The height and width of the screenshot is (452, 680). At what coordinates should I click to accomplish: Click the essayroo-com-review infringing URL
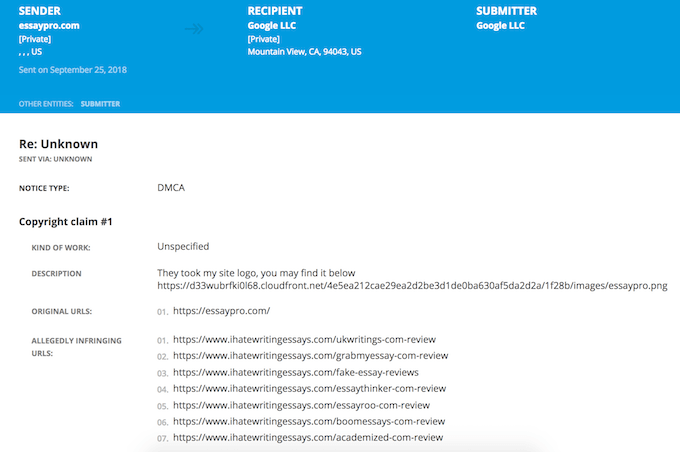[301, 405]
